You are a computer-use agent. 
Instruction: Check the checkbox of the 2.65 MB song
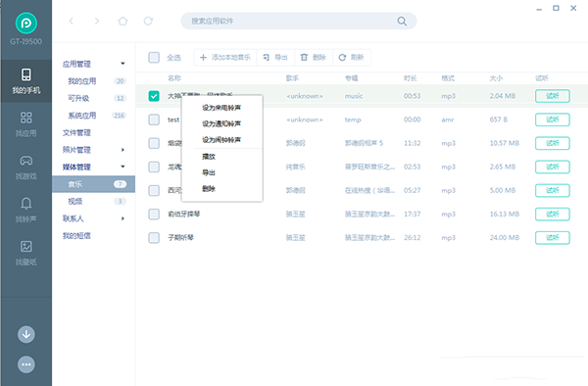154,167
